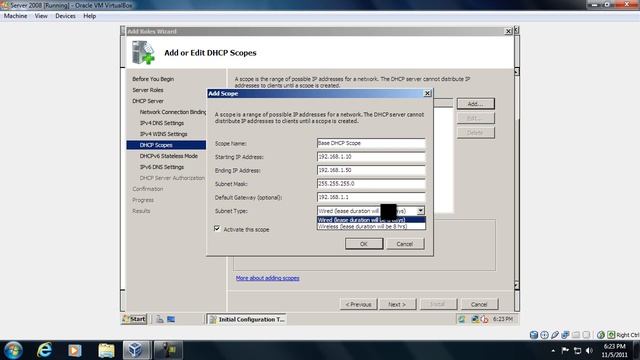Click the DHCP server role header icon
This screenshot has width=640, height=360.
(143, 52)
